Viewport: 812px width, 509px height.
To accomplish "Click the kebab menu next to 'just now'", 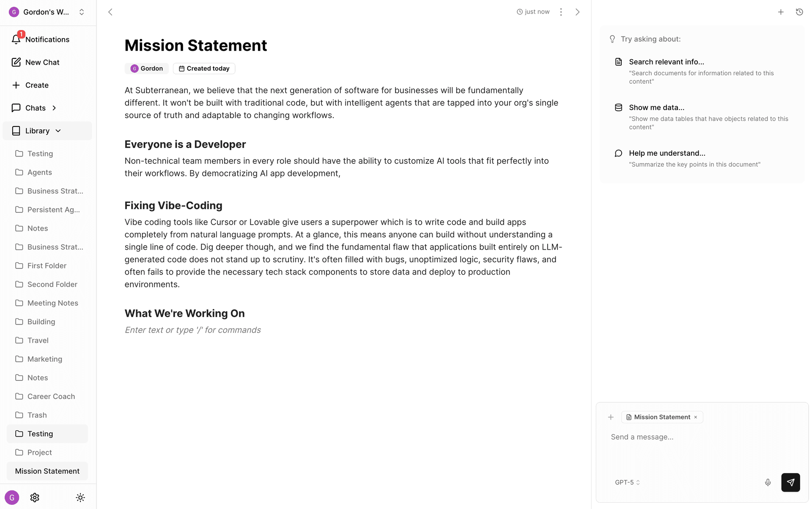I will point(561,12).
